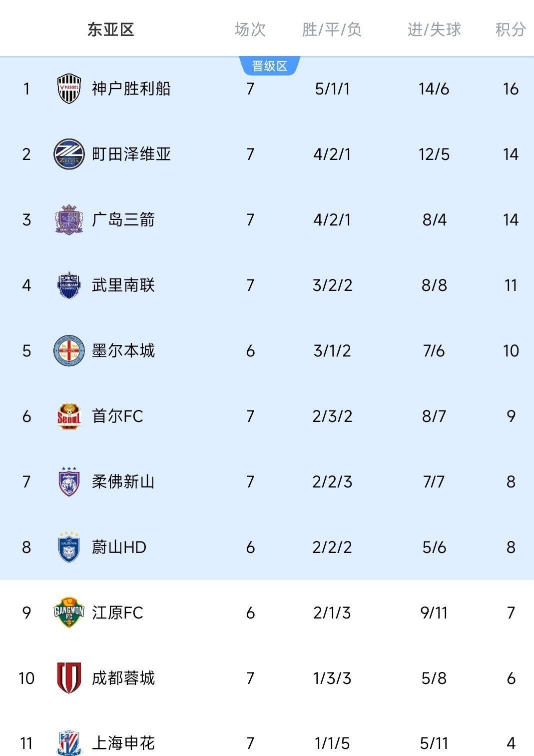Click the 胜/平/负 column header

tap(332, 29)
